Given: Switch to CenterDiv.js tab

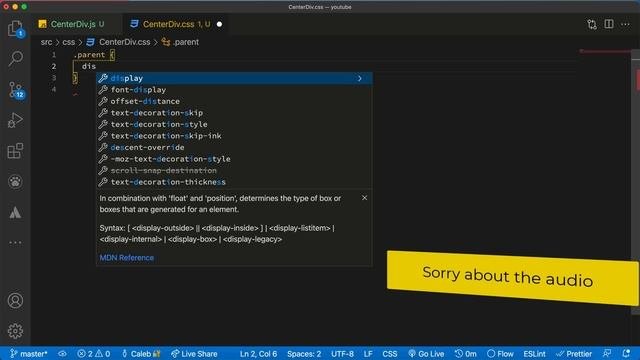Looking at the screenshot, I should 73,24.
